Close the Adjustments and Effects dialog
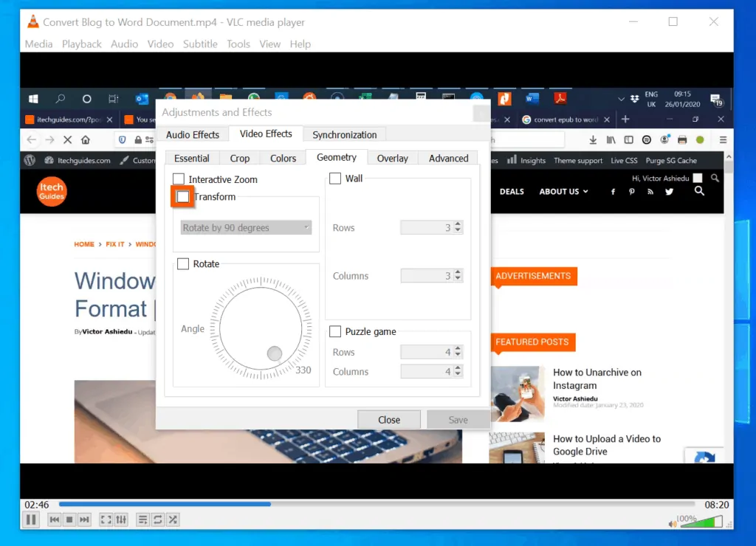 [x=388, y=419]
